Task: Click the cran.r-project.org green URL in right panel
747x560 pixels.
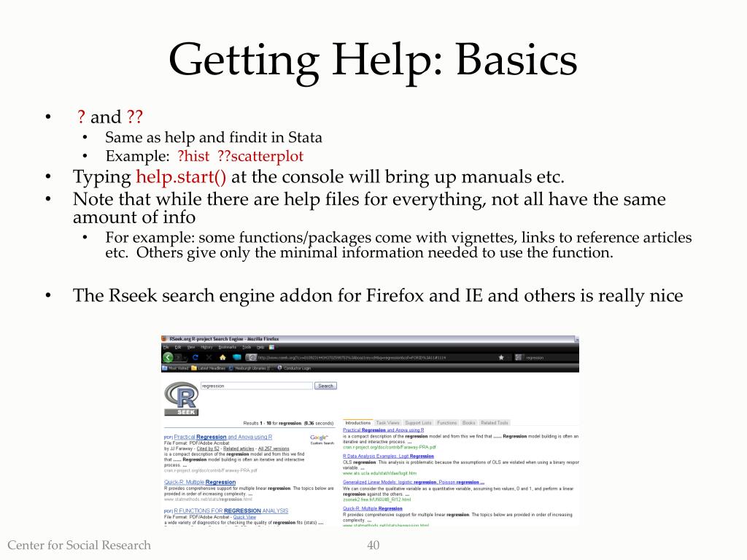Action: [x=390, y=447]
